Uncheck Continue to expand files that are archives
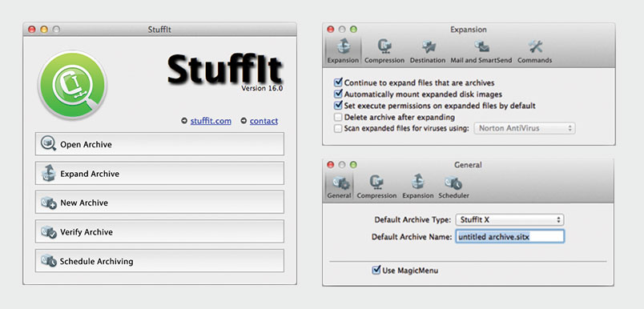The image size is (644, 309). [339, 82]
